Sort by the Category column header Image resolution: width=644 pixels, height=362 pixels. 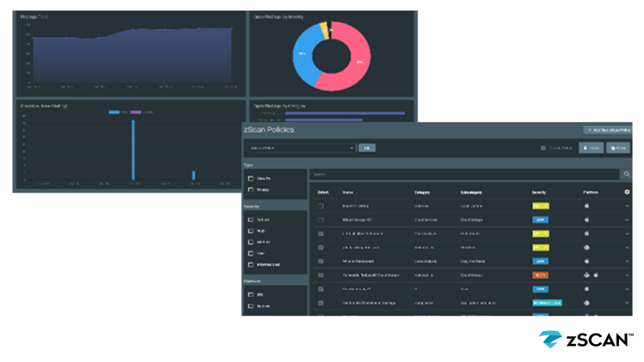(x=422, y=192)
